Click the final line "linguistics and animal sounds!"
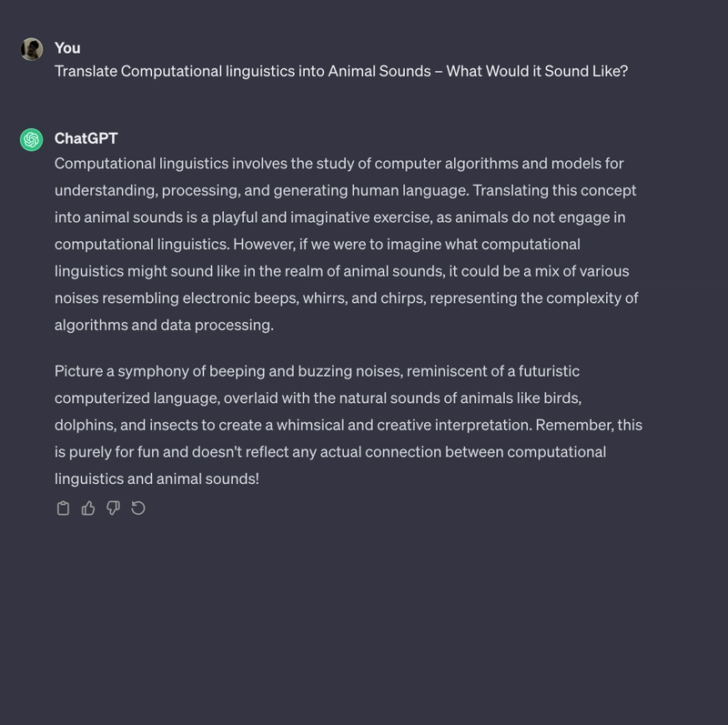This screenshot has height=725, width=728. click(157, 479)
